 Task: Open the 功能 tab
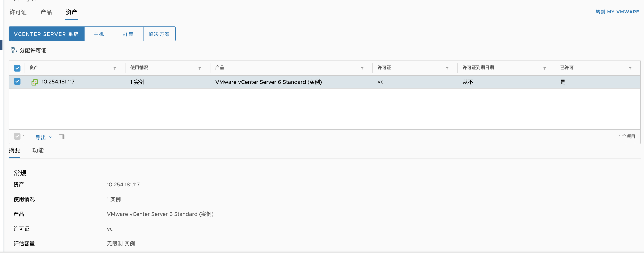(38, 150)
